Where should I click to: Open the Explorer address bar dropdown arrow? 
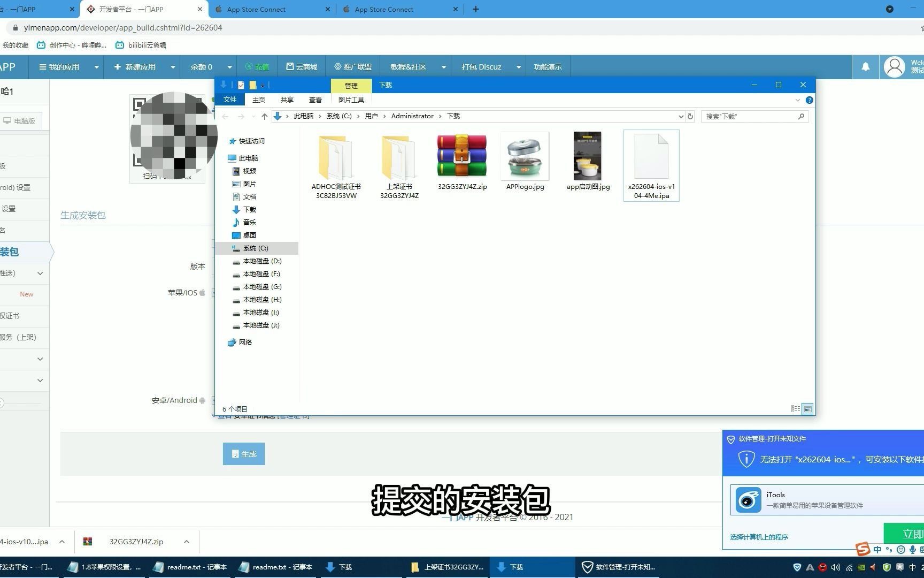680,116
